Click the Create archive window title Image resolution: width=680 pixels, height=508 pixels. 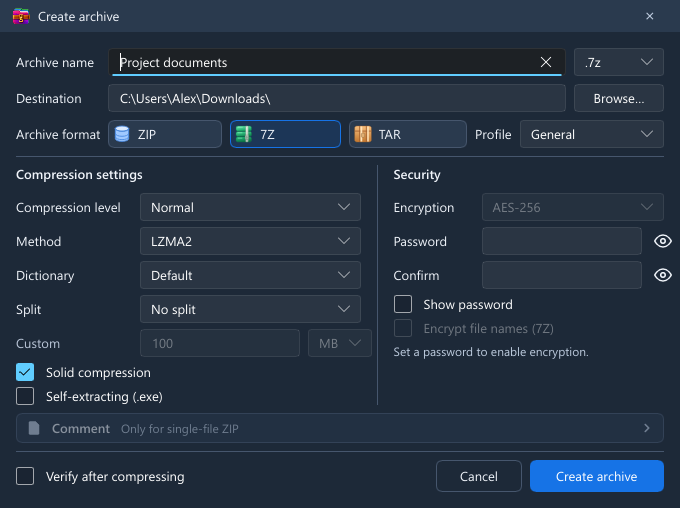pyautogui.click(x=78, y=16)
